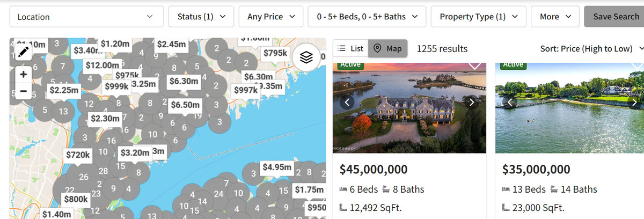Switch to List view
Viewport: 644px width, 219px height.
(x=350, y=49)
